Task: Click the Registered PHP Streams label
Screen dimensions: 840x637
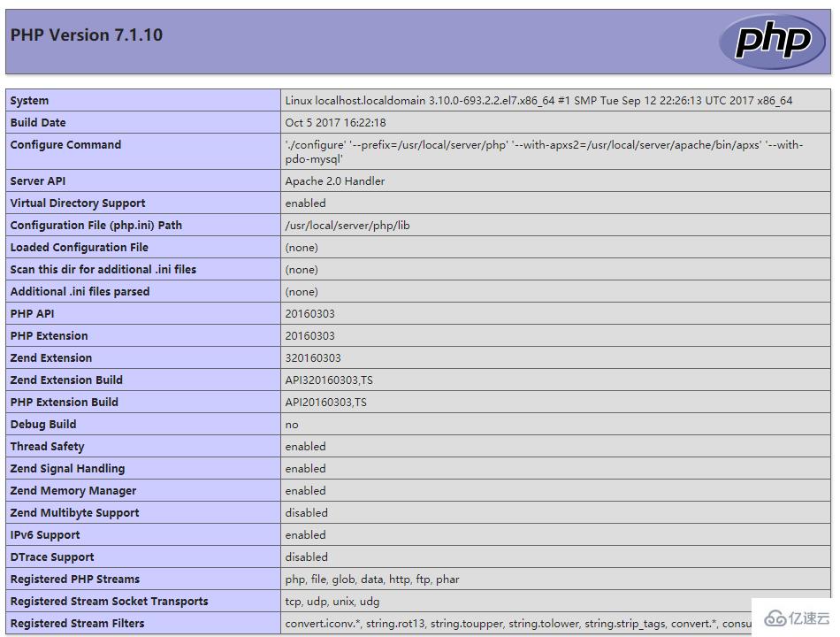Action: (x=75, y=579)
